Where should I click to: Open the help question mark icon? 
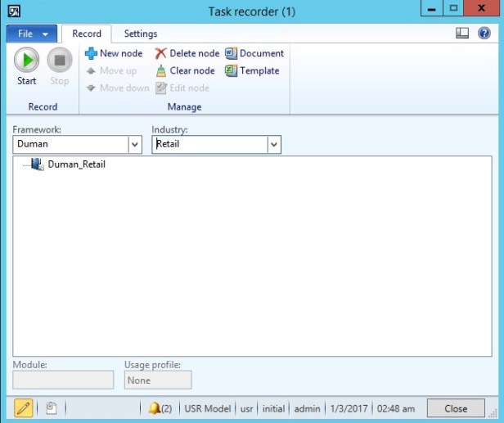[484, 34]
